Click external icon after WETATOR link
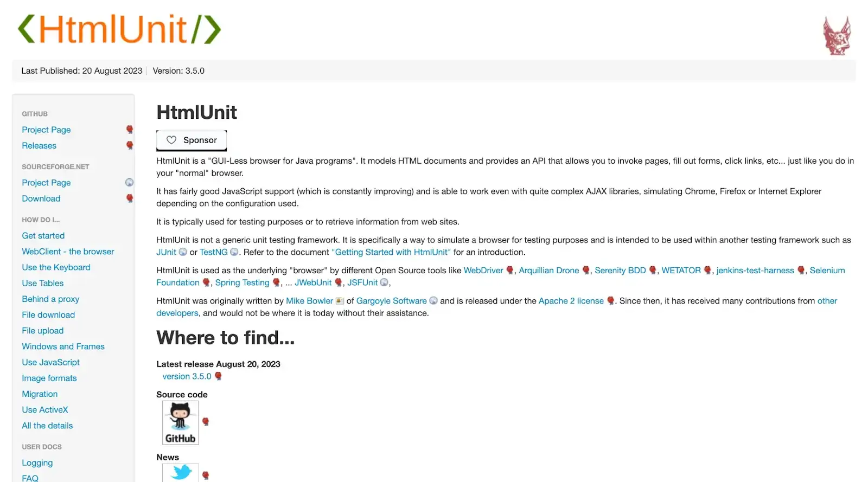 pyautogui.click(x=707, y=271)
